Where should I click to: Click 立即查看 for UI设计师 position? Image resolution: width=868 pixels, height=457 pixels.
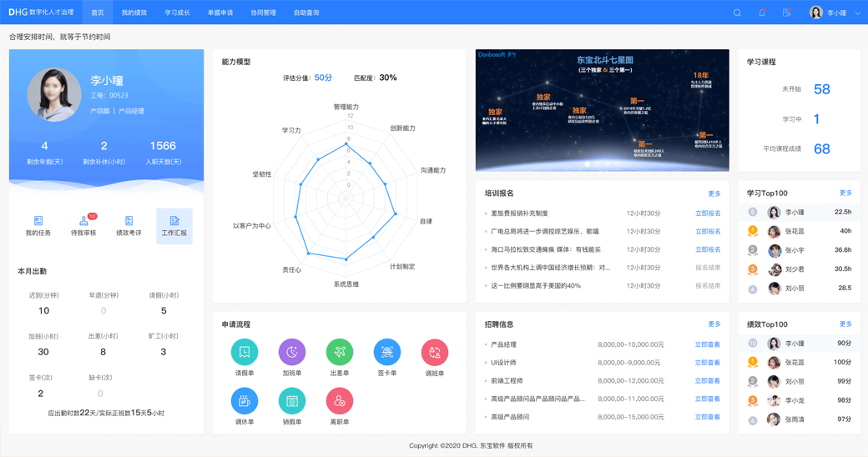pyautogui.click(x=708, y=363)
